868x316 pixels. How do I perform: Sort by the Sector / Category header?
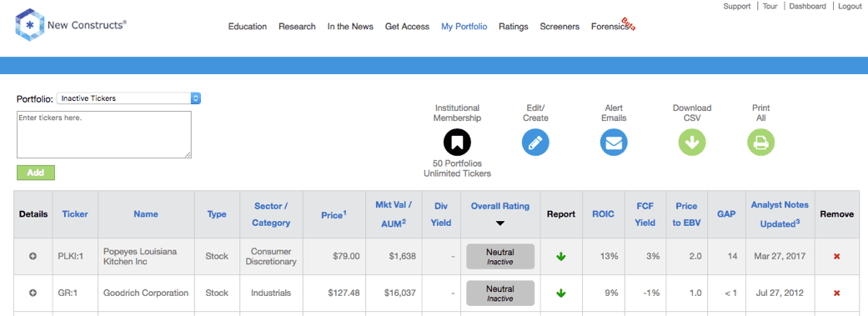click(x=271, y=214)
